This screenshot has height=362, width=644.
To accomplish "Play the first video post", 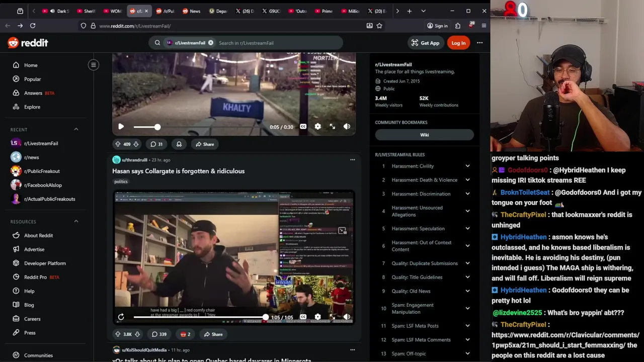I will tap(121, 127).
